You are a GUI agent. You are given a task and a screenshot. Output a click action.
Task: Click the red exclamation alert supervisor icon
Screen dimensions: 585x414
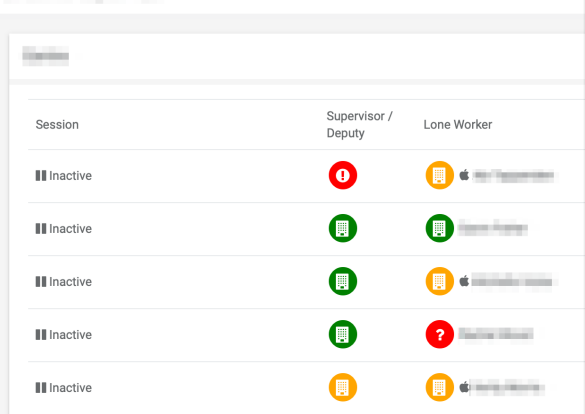(x=342, y=175)
